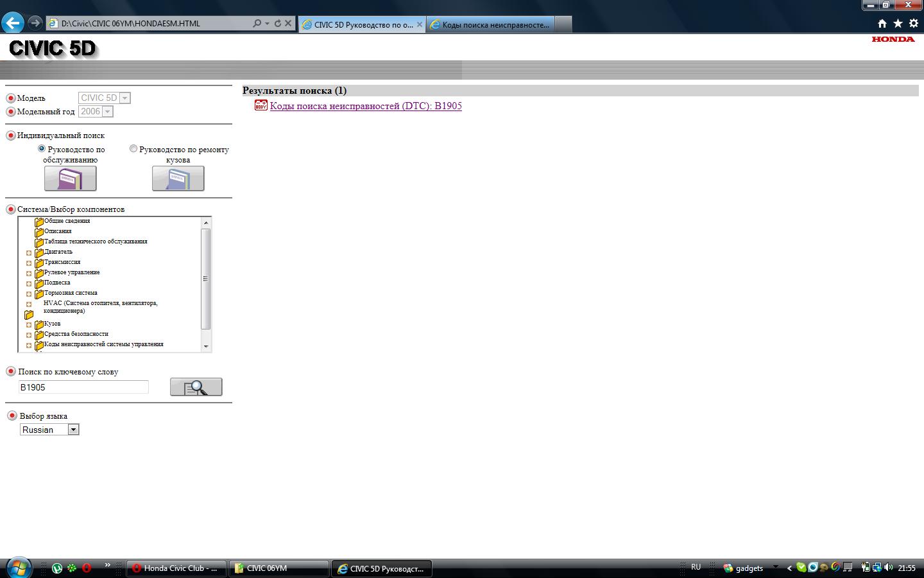Expand the 'Трансмиссия' tree node
The height and width of the screenshot is (578, 924).
[x=29, y=263]
